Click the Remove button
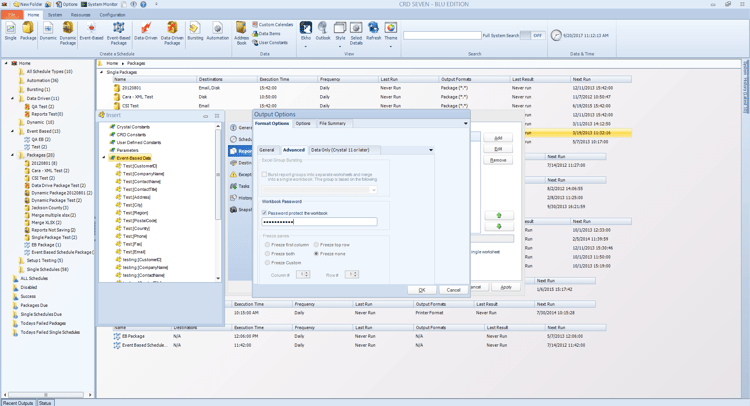The image size is (750, 406). click(498, 160)
